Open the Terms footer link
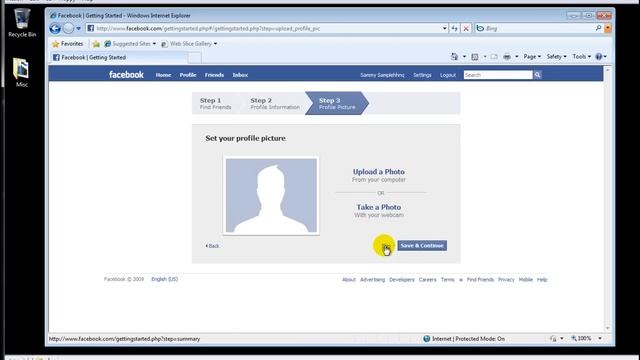 [447, 280]
